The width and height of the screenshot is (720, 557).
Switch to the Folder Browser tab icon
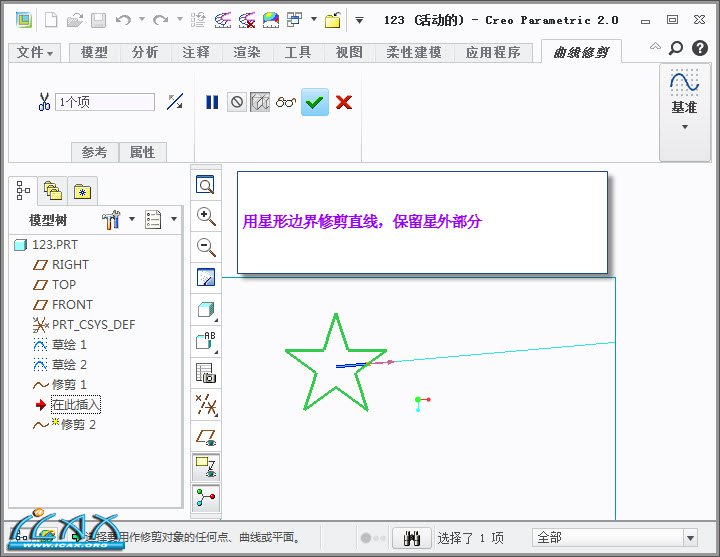[52, 191]
